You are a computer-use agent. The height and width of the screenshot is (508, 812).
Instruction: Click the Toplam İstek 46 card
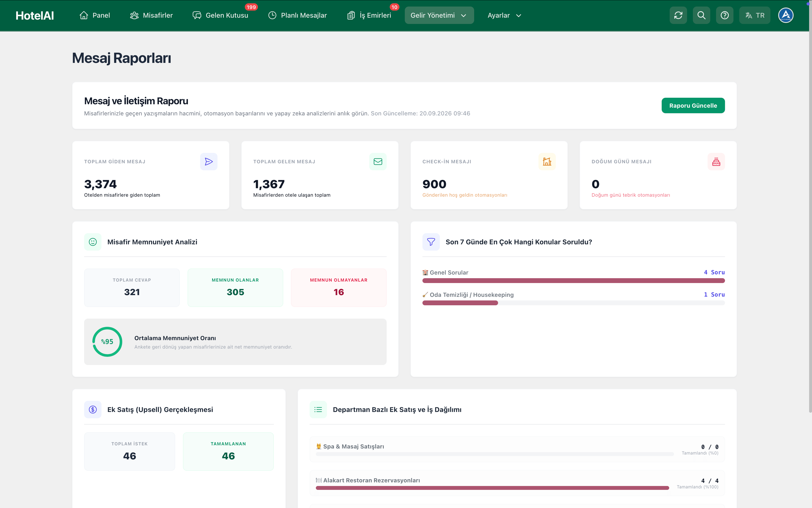(130, 451)
